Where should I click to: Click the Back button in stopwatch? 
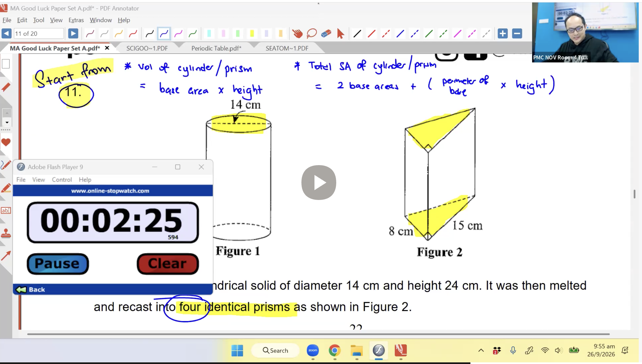[x=30, y=289]
